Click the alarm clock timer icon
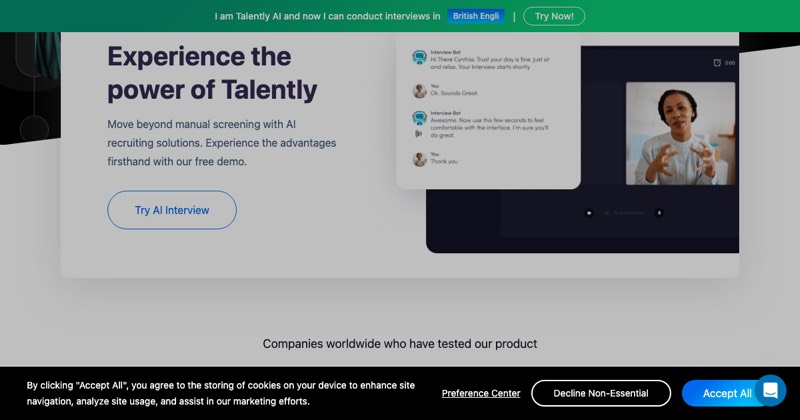800x420 pixels. point(717,63)
